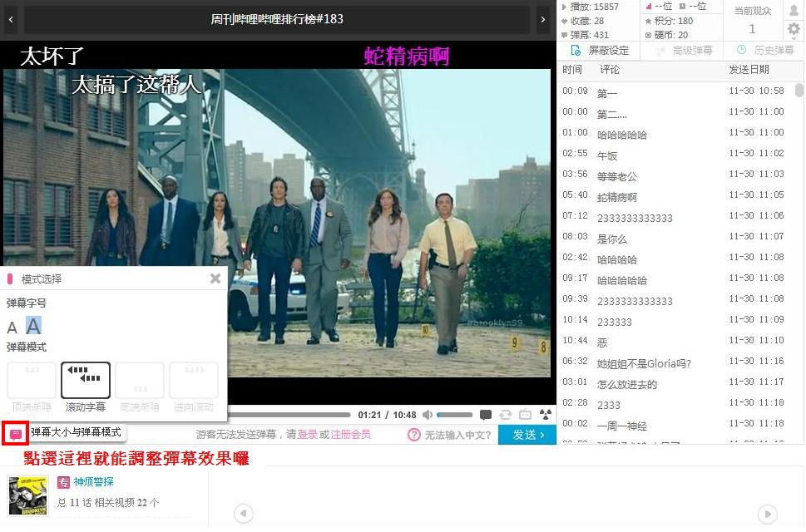Screen dimensions: 806x532
Task: Select the 09:39 comment 2333333333333
Action: tap(675, 300)
